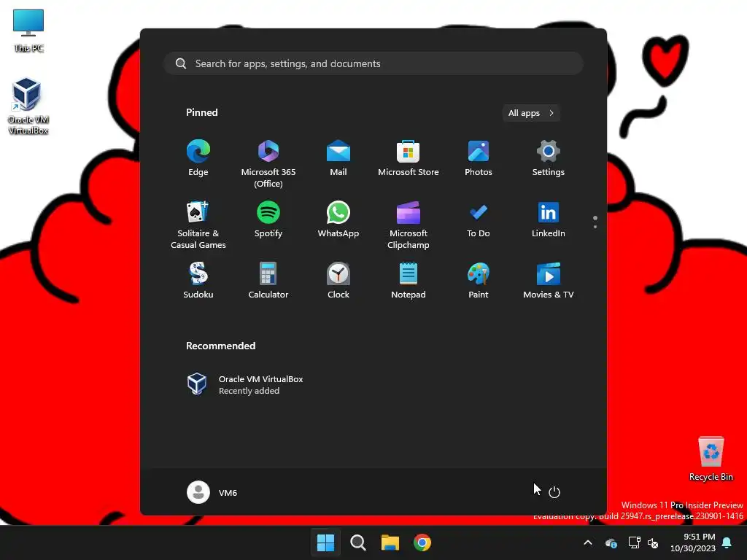Open Edge from pinned apps
This screenshot has height=560, width=747.
click(x=198, y=158)
